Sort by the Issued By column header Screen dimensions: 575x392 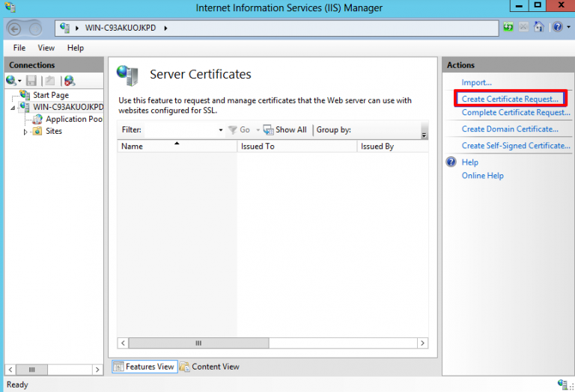(392, 146)
